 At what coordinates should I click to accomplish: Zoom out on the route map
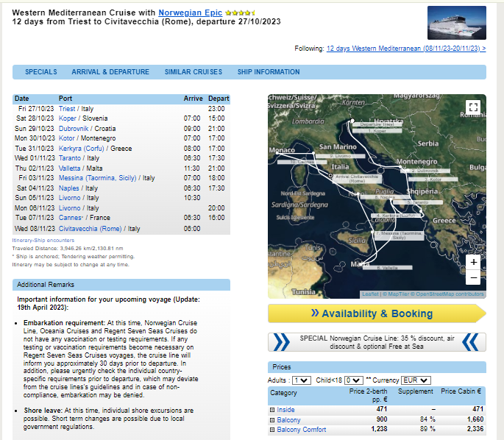[x=473, y=277]
